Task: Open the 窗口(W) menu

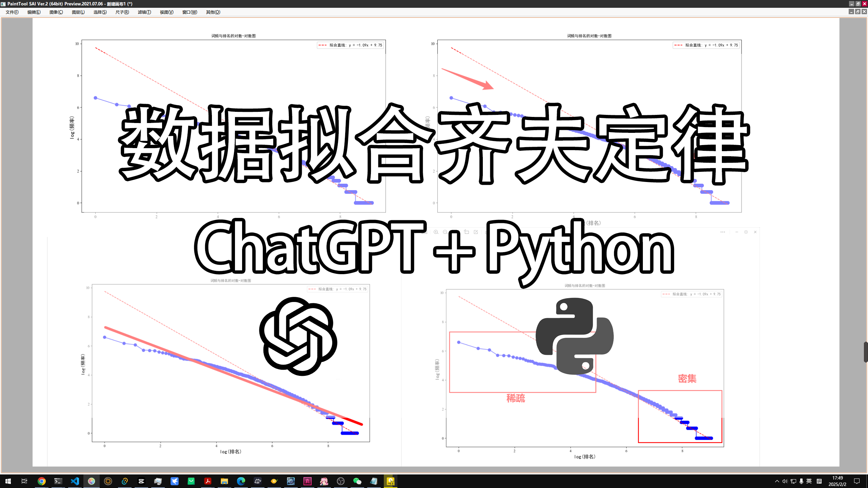Action: pos(190,12)
